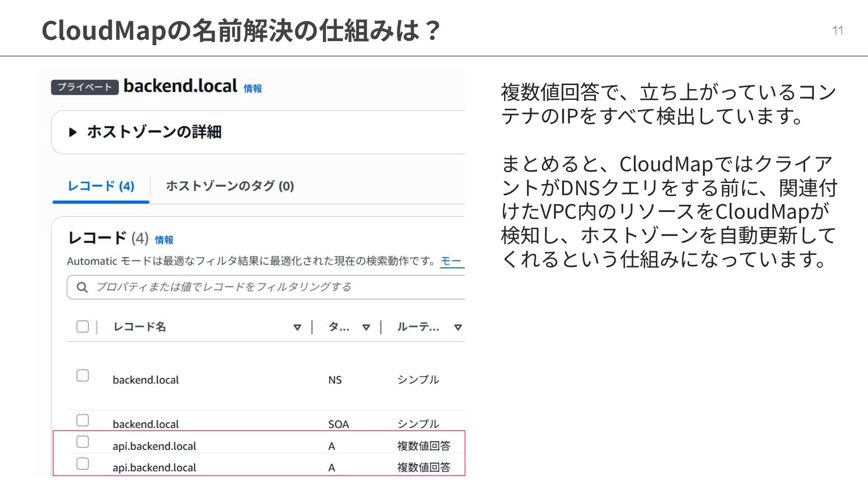Screen dimensions: 868x488
Task: Select the last api.backend.local A record checkbox
Action: (x=83, y=464)
